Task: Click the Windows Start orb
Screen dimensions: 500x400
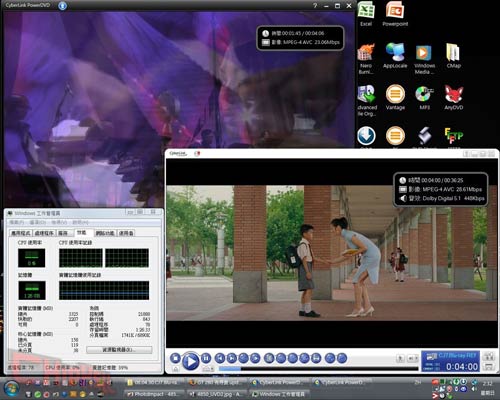Action: 12,388
